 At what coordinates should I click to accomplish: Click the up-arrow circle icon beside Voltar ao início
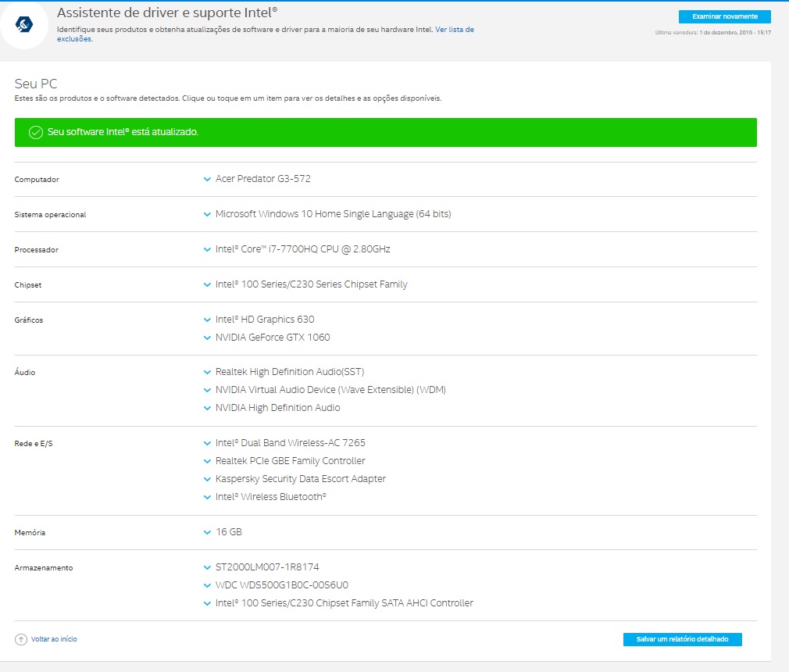click(x=20, y=639)
